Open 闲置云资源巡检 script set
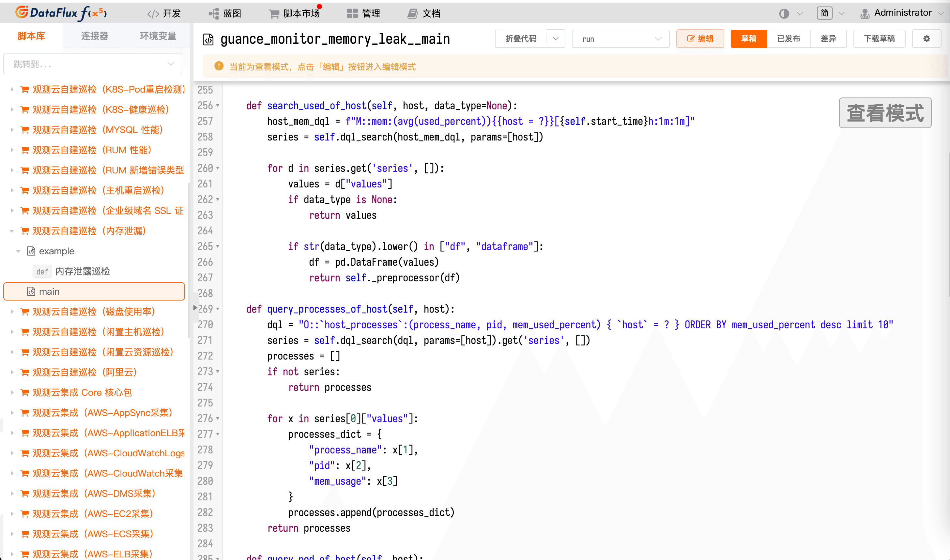 click(x=103, y=352)
